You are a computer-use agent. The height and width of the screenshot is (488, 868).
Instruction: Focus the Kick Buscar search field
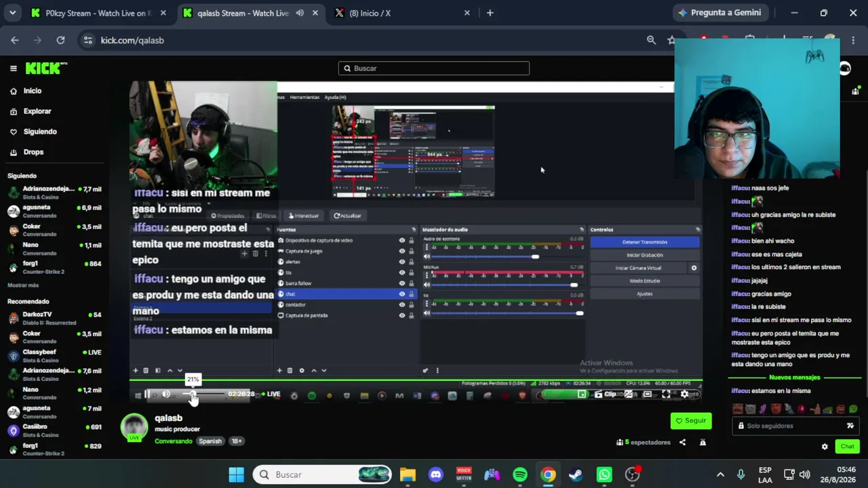tap(434, 68)
